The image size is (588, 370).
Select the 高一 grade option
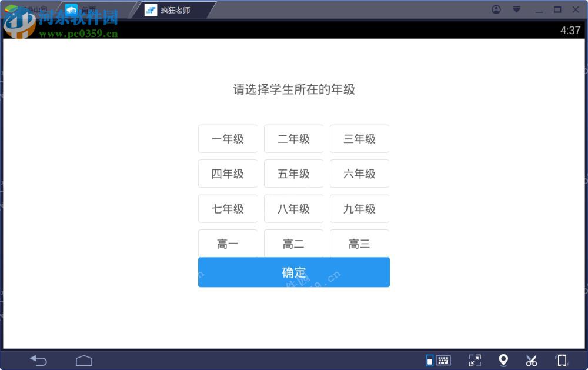[x=228, y=244]
